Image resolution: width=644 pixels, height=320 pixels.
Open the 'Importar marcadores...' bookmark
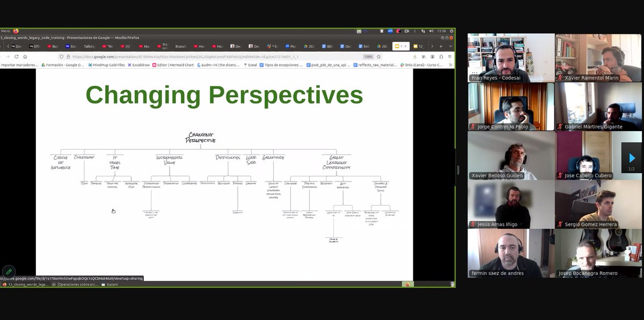click(19, 65)
